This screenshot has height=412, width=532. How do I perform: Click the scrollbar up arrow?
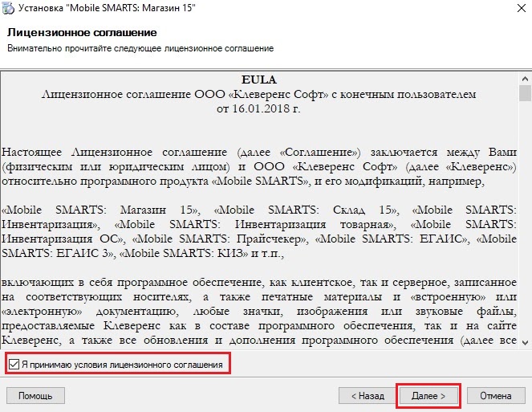pyautogui.click(x=525, y=79)
